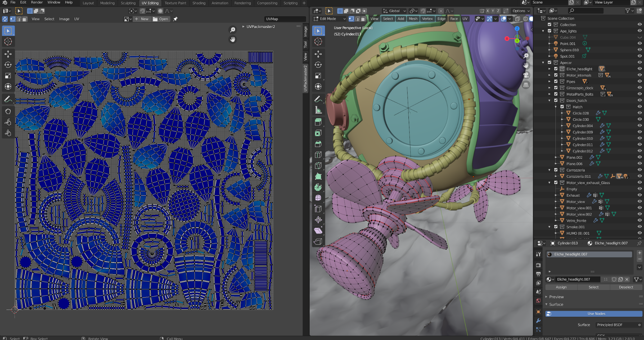The width and height of the screenshot is (644, 340).
Task: Select the Annotate tool in UV editor
Action: tap(8, 99)
